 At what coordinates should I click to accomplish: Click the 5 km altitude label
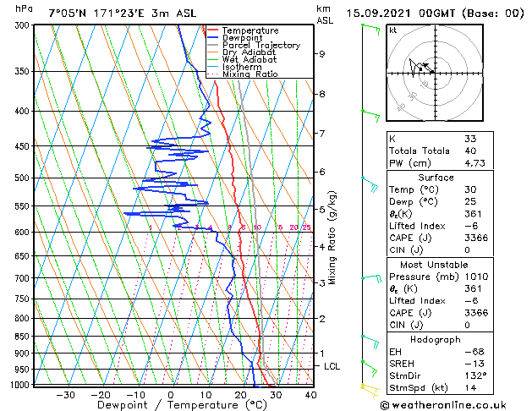pos(322,210)
